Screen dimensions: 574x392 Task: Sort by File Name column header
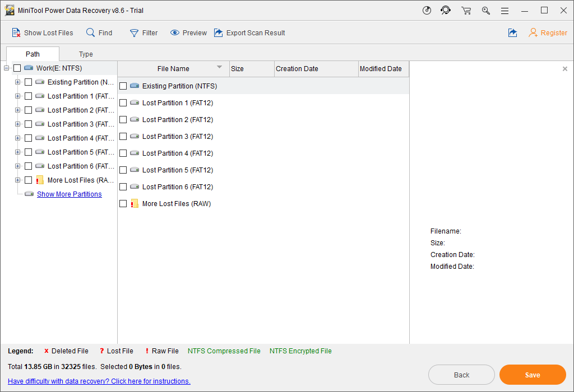click(174, 69)
